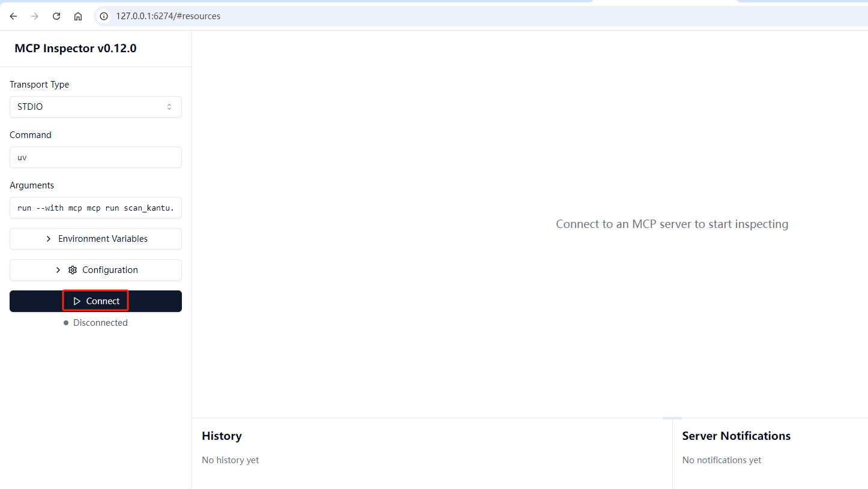Click the browser forward arrow
This screenshot has width=868, height=489.
(x=35, y=16)
